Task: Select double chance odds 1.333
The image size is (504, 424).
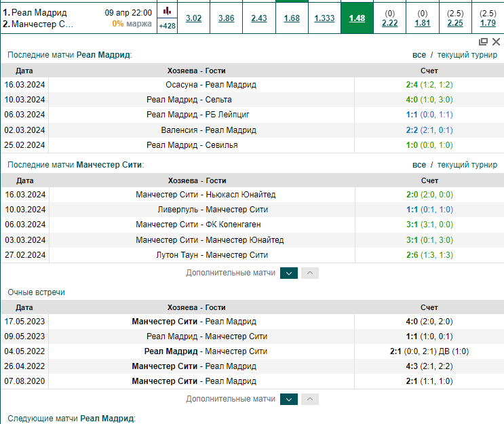Action: 324,18
